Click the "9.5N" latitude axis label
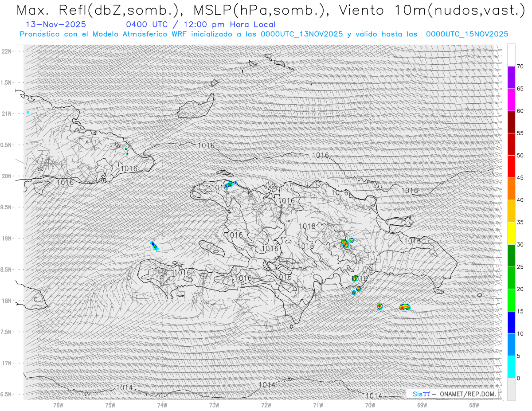532x411 pixels. click(x=6, y=207)
